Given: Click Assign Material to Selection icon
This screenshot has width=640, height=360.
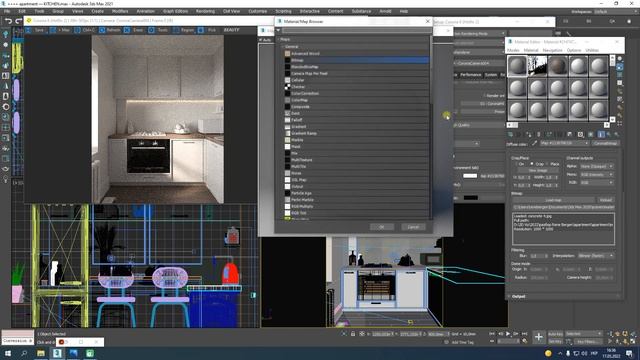Looking at the screenshot, I should pos(529,134).
